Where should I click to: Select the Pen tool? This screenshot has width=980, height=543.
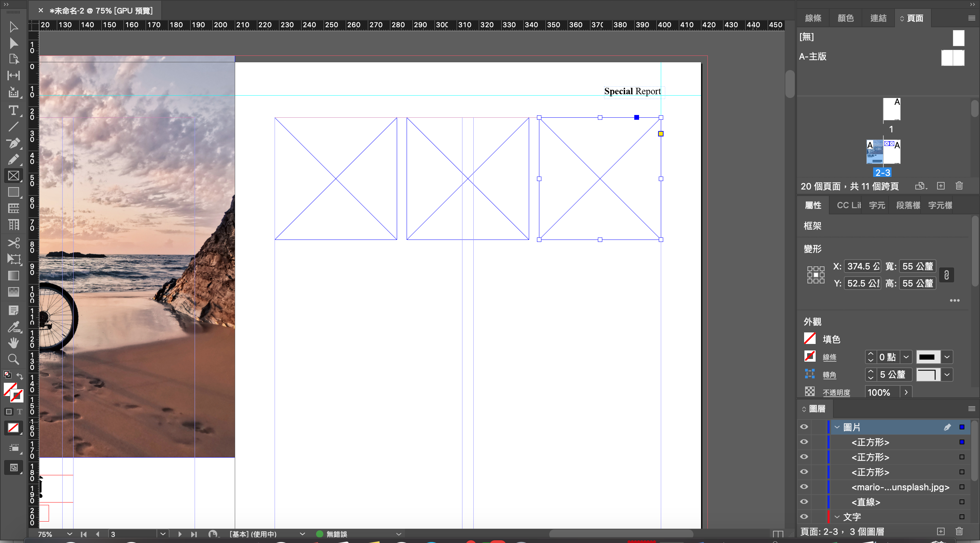(x=13, y=143)
